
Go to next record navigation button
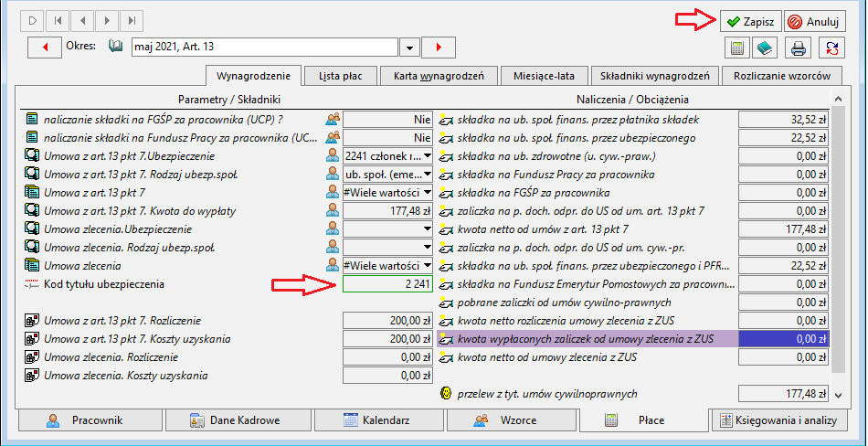click(x=107, y=21)
